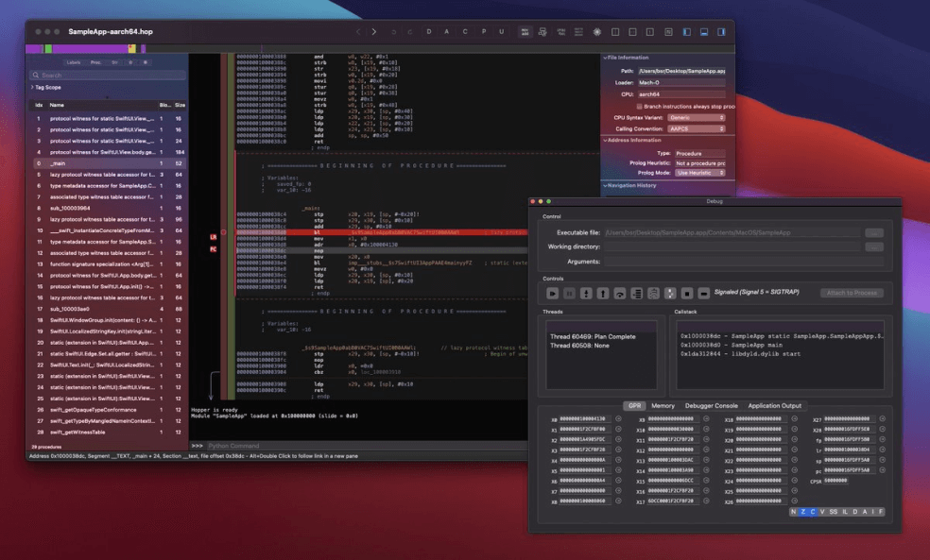Click the redo arrow in toolbar
The image size is (930, 560).
click(410, 32)
